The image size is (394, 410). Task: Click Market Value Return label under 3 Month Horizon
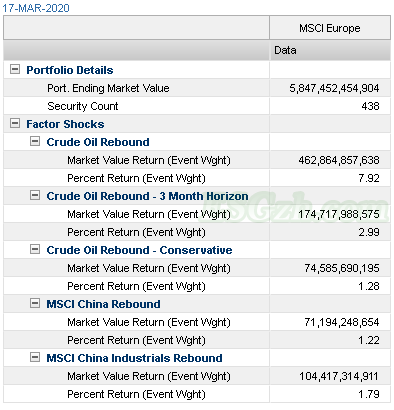[x=149, y=214]
